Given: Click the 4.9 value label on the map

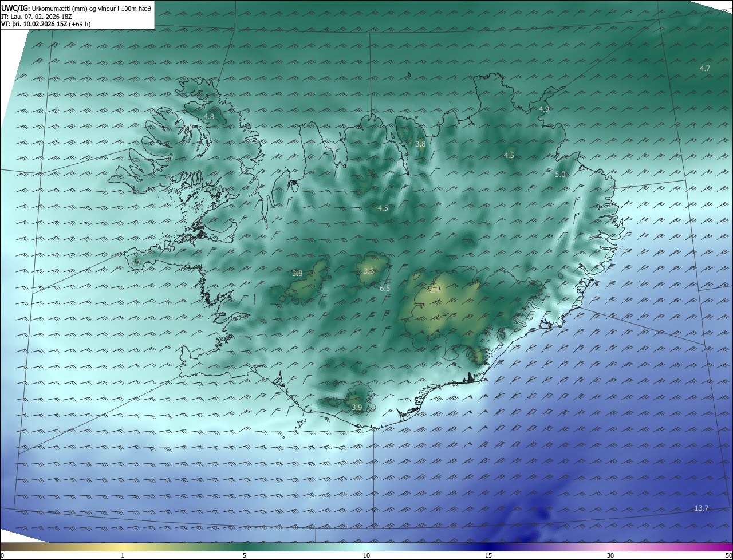Looking at the screenshot, I should click(x=543, y=109).
